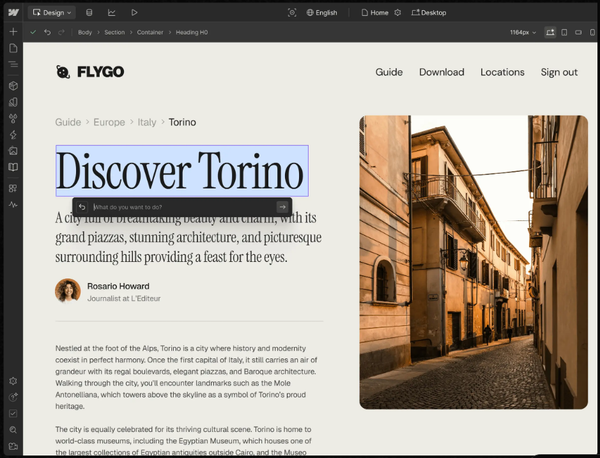Open the Find magnifier icon in sidebar
This screenshot has height=458, width=600.
13,430
